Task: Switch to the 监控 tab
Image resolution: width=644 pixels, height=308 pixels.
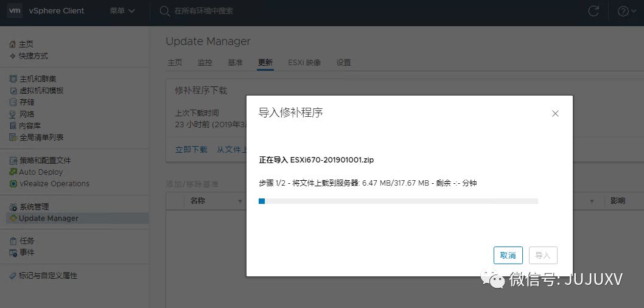Action: tap(205, 63)
